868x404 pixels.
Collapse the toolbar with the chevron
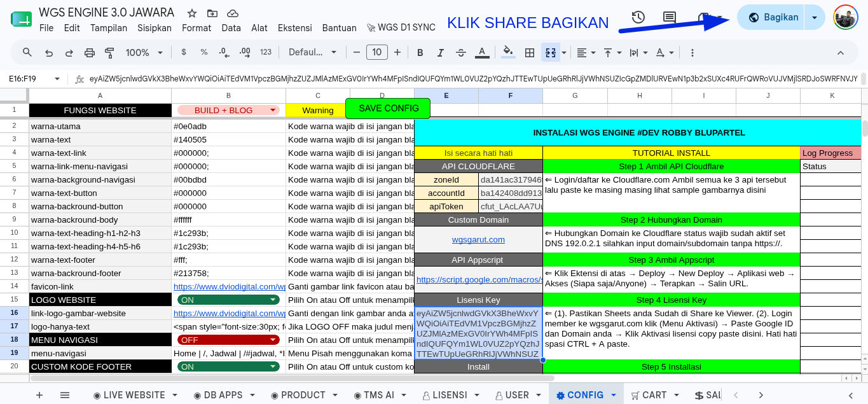point(841,52)
